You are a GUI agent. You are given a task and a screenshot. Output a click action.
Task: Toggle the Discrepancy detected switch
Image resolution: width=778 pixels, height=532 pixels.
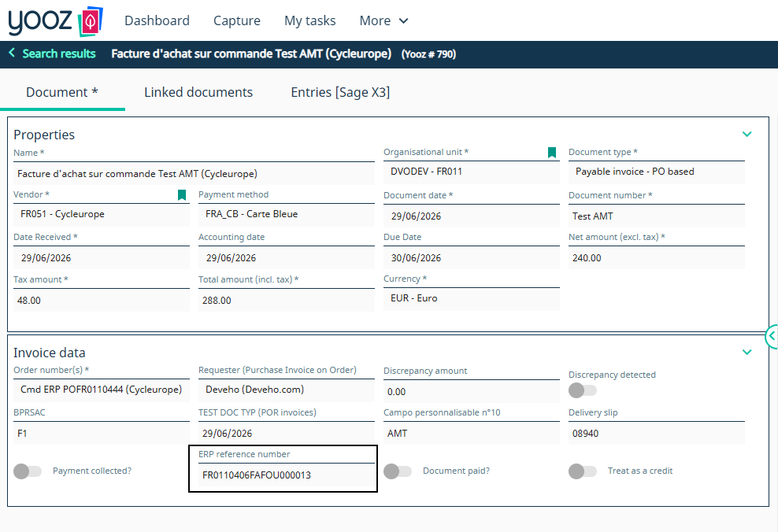click(583, 390)
